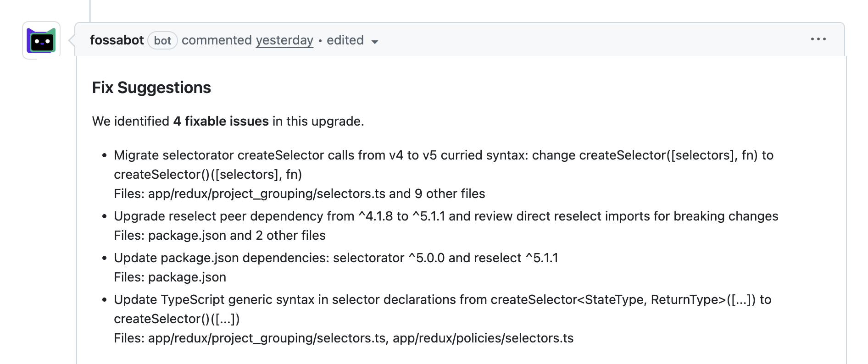Click the 'createSelector()([...])' continuation line
This screenshot has height=364, width=868.
(177, 319)
